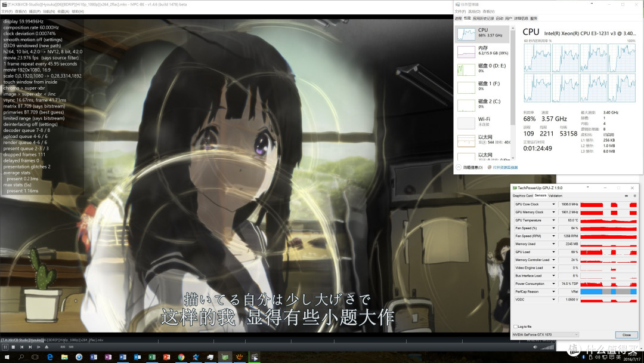Image resolution: width=644 pixels, height=363 pixels.
Task: Open the Task Manager 启动 tab
Action: 500,19
